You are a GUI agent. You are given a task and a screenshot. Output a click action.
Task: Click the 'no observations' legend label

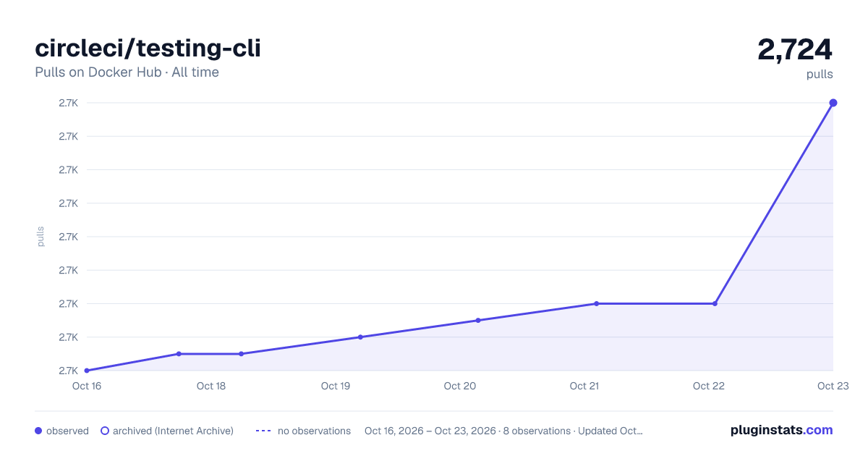[x=314, y=431]
